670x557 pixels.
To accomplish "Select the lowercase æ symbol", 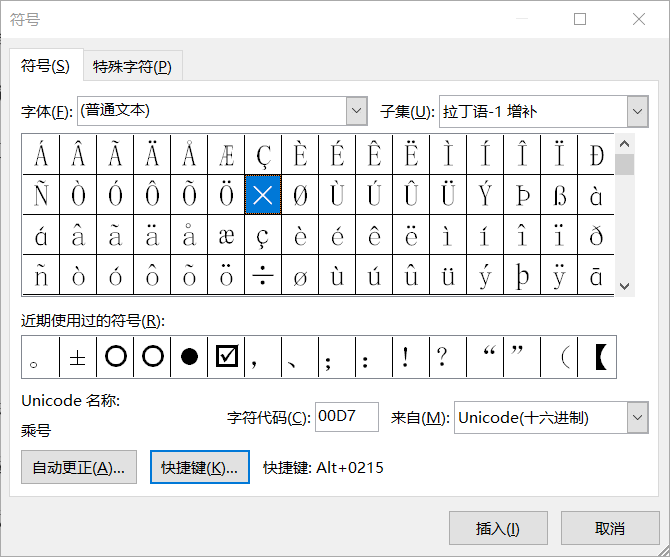I will 226,235.
